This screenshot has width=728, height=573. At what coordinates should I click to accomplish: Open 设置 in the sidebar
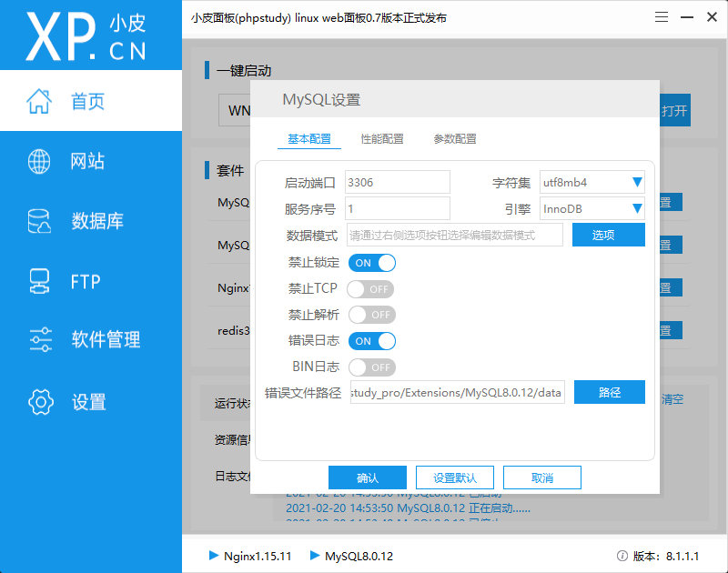[91, 402]
